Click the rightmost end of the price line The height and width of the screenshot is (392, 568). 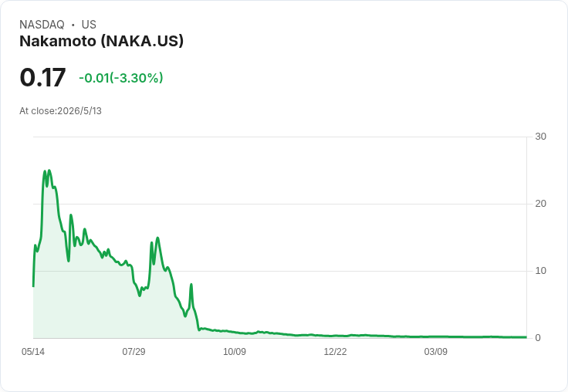click(x=526, y=337)
